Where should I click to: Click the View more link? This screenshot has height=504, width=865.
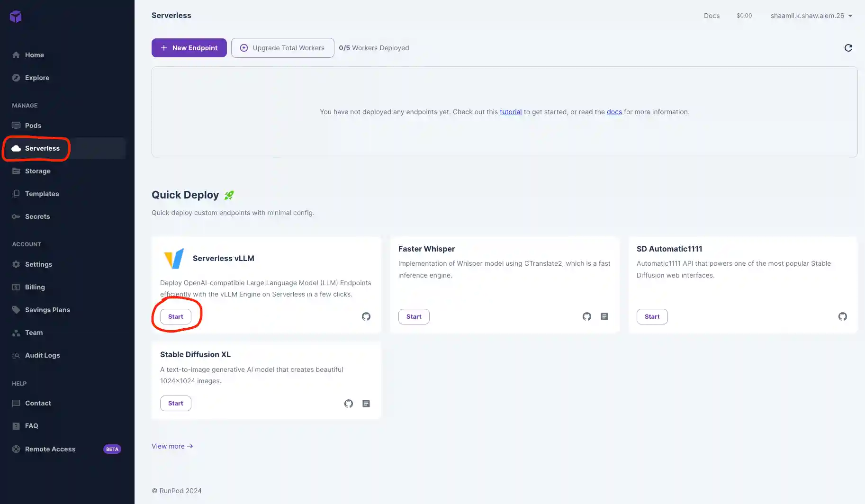(172, 446)
